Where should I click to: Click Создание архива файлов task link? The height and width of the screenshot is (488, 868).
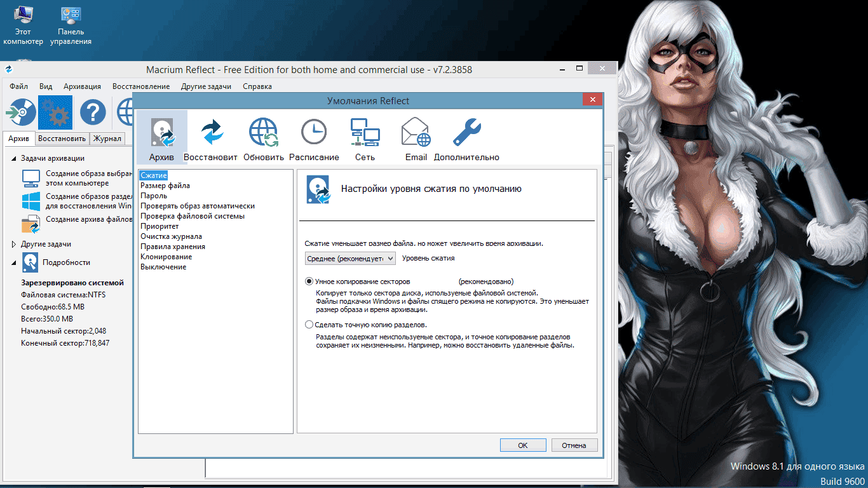click(x=88, y=219)
